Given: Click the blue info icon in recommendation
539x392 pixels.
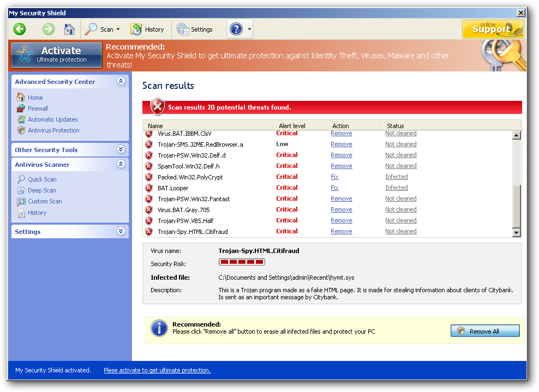Looking at the screenshot, I should pyautogui.click(x=159, y=328).
